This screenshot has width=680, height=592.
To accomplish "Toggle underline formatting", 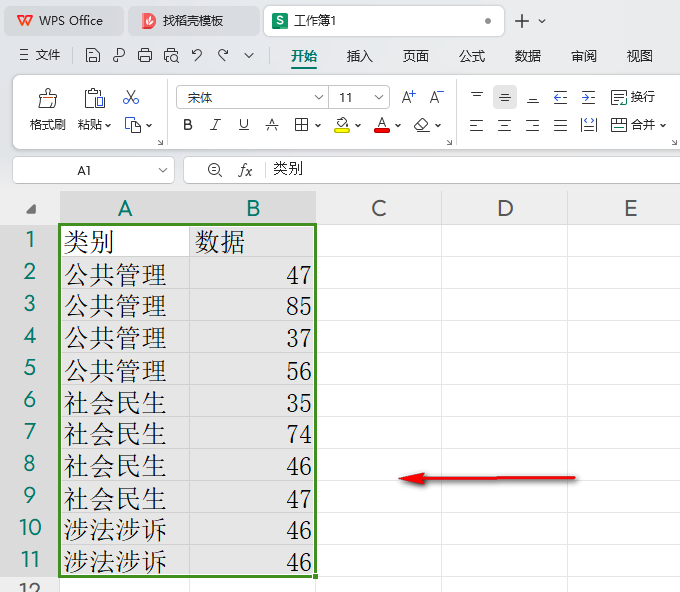I will click(x=244, y=125).
